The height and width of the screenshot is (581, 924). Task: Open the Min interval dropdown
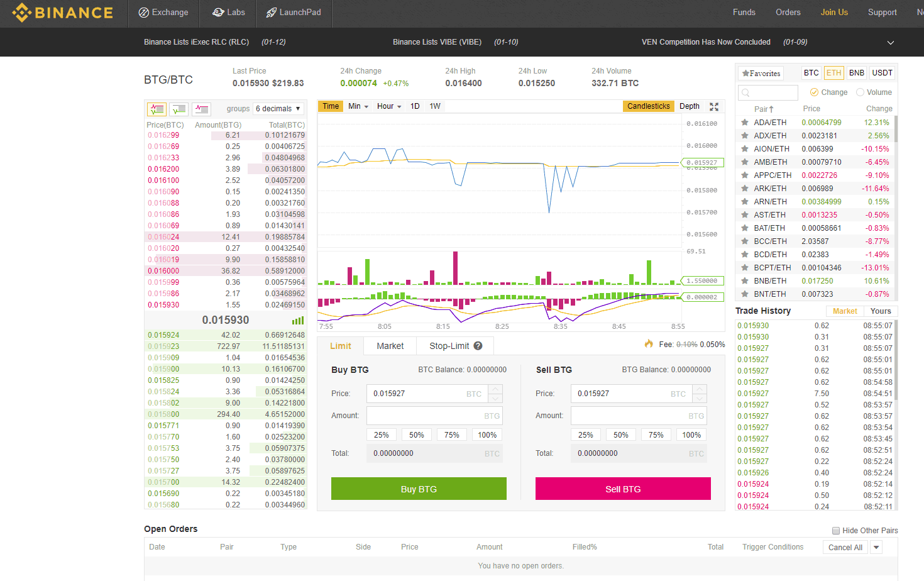358,106
